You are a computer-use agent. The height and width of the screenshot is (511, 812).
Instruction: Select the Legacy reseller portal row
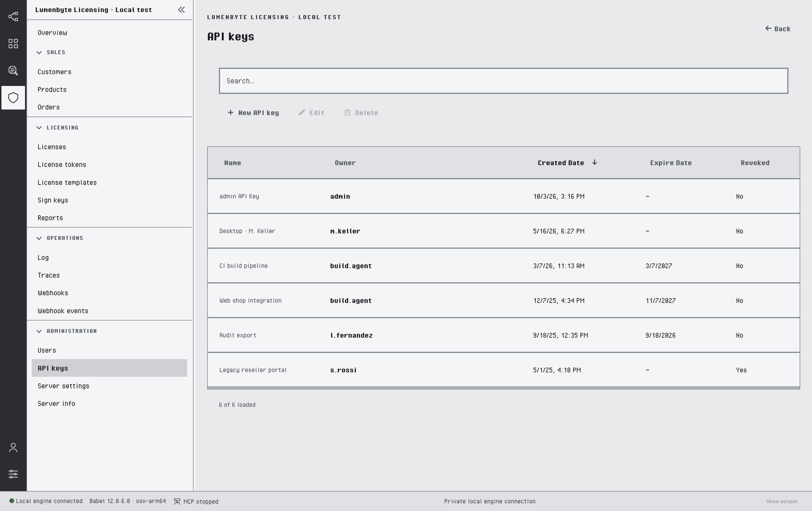coord(503,370)
